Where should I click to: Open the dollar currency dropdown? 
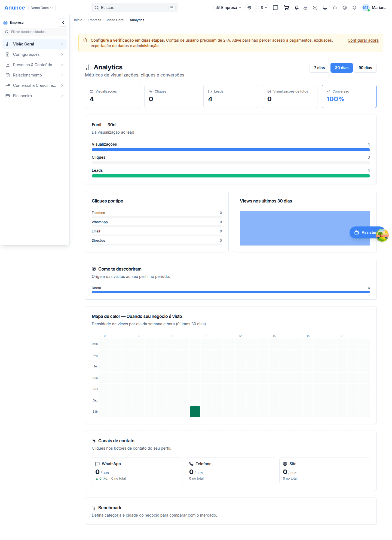pos(264,8)
